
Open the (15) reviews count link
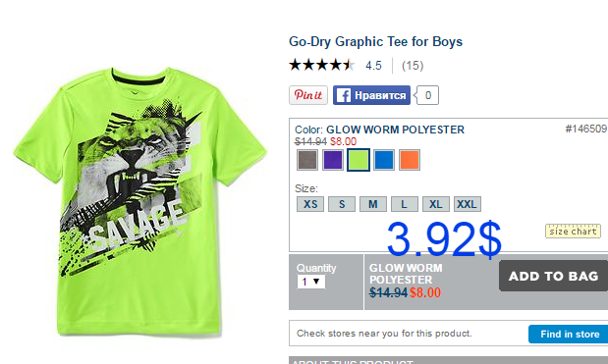coord(413,66)
